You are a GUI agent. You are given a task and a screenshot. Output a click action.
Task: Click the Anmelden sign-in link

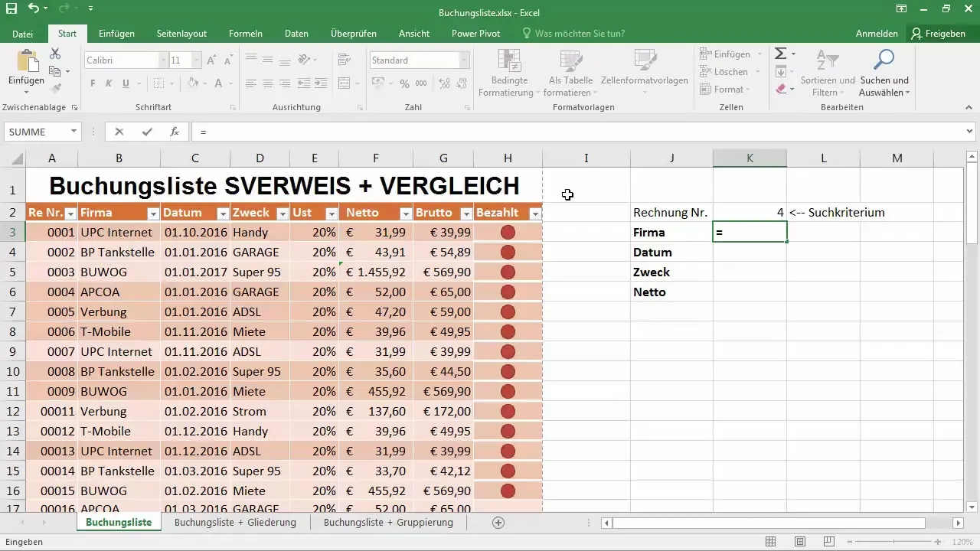pos(877,34)
